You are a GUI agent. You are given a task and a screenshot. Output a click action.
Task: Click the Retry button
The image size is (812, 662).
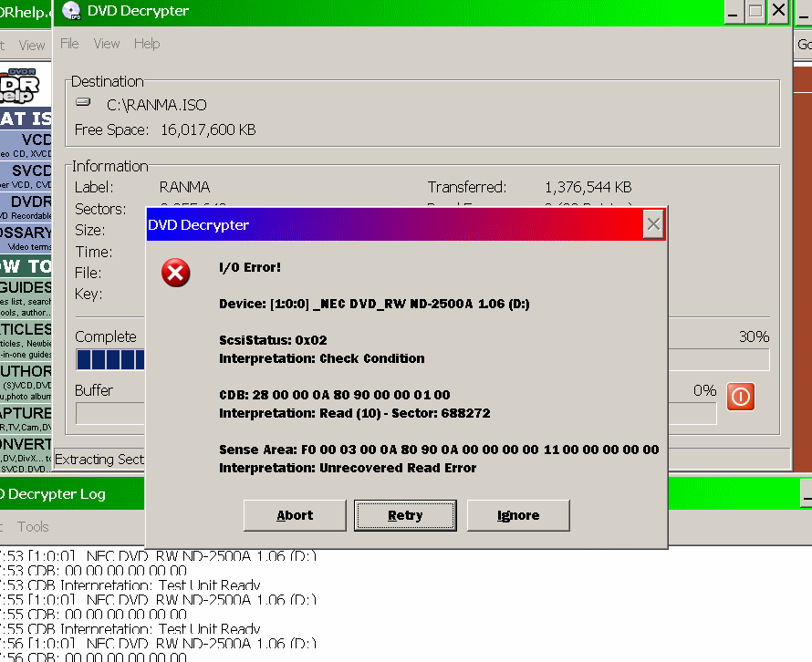(405, 515)
